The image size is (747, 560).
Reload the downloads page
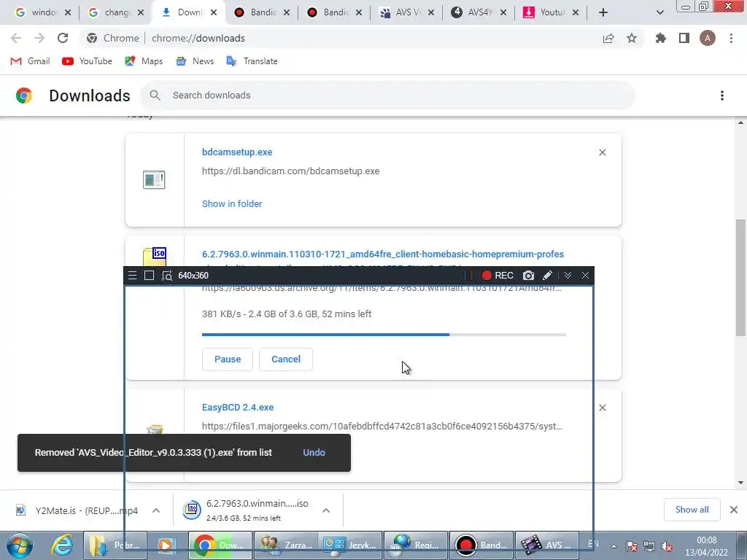[63, 38]
